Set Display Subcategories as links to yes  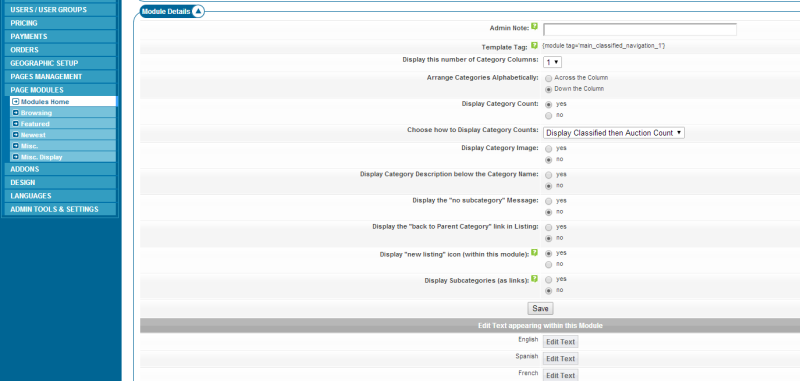pos(548,280)
